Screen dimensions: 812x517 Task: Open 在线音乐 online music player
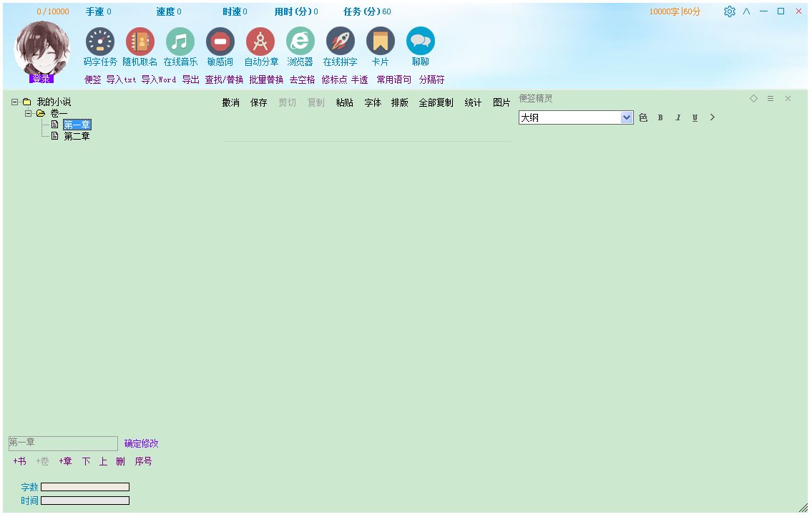[x=180, y=42]
